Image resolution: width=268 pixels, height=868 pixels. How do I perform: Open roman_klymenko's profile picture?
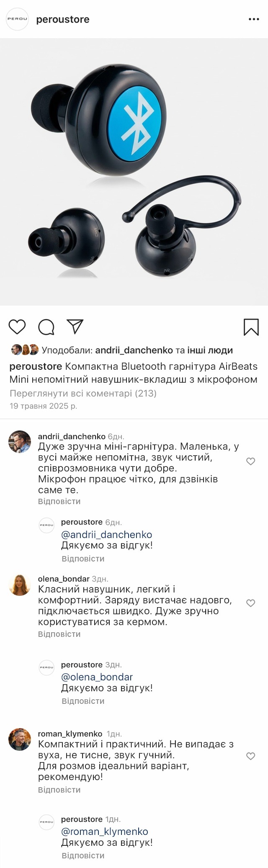point(20,739)
